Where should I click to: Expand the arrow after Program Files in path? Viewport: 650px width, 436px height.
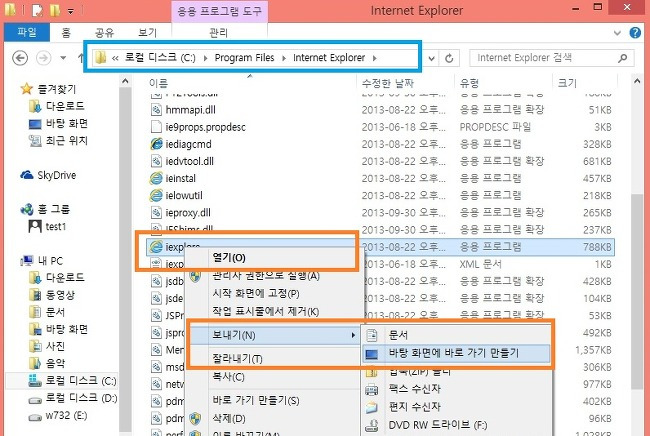(284, 58)
